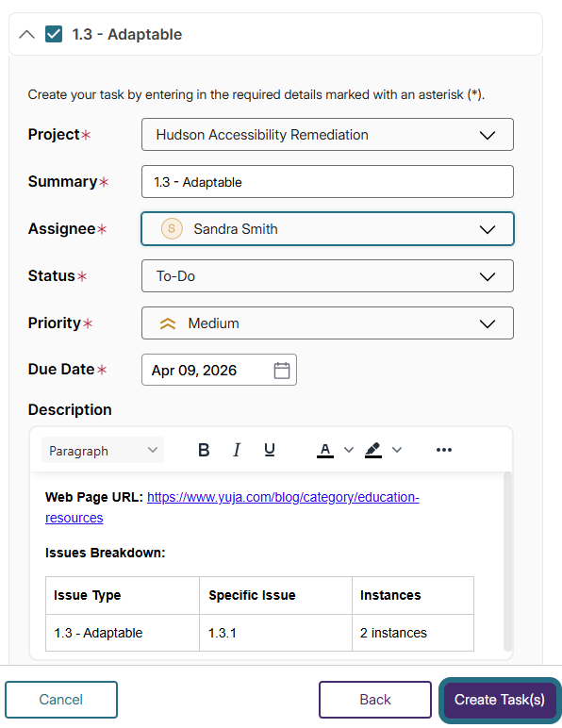
Task: Open the Assignee dropdown with Sandra Smith
Action: pos(327,229)
